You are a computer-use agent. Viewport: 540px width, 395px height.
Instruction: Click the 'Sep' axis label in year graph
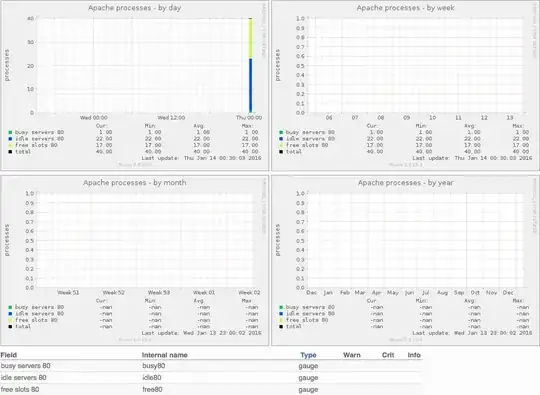459,293
